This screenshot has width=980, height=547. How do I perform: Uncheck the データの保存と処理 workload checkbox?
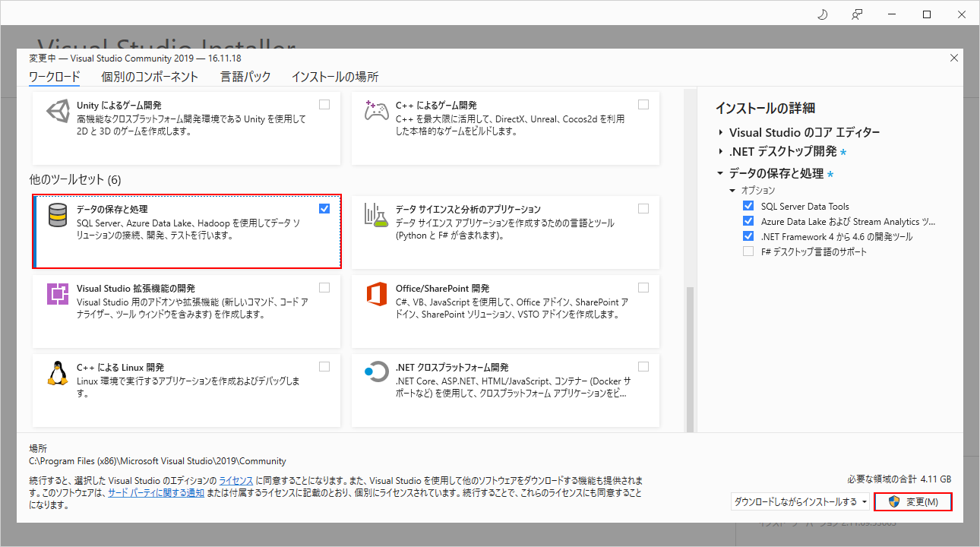pyautogui.click(x=324, y=208)
